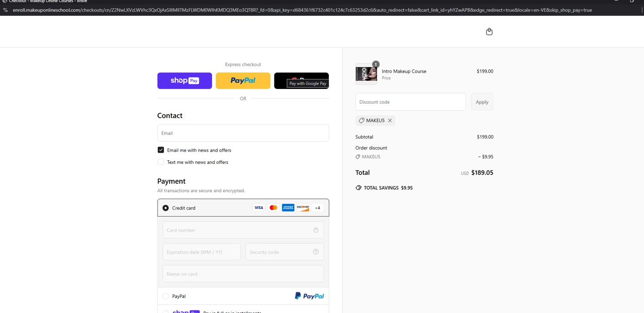The height and width of the screenshot is (313, 644).
Task: Click the − $9.95 discount amount
Action: click(x=486, y=157)
